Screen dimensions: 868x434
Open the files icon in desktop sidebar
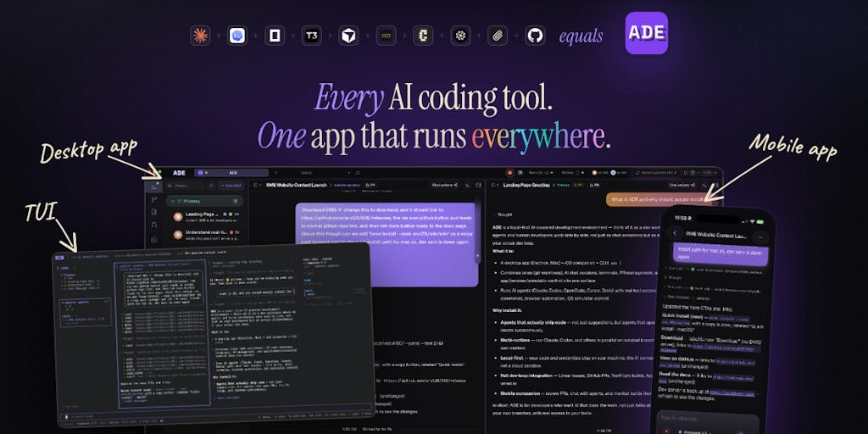tap(154, 212)
